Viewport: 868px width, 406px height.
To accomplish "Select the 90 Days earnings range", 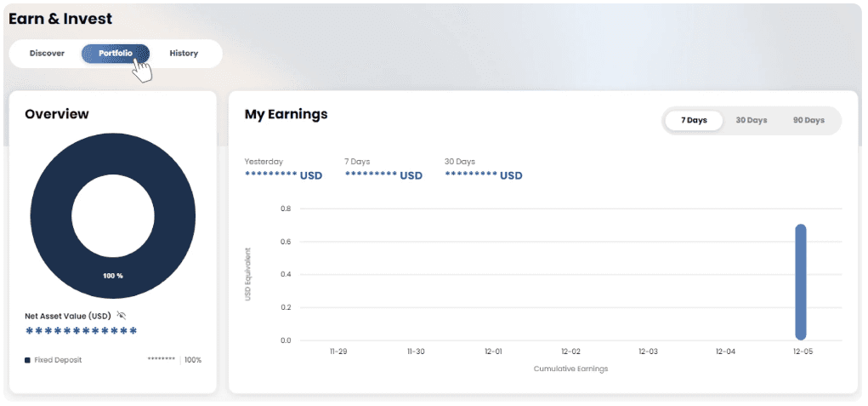I will [x=808, y=120].
